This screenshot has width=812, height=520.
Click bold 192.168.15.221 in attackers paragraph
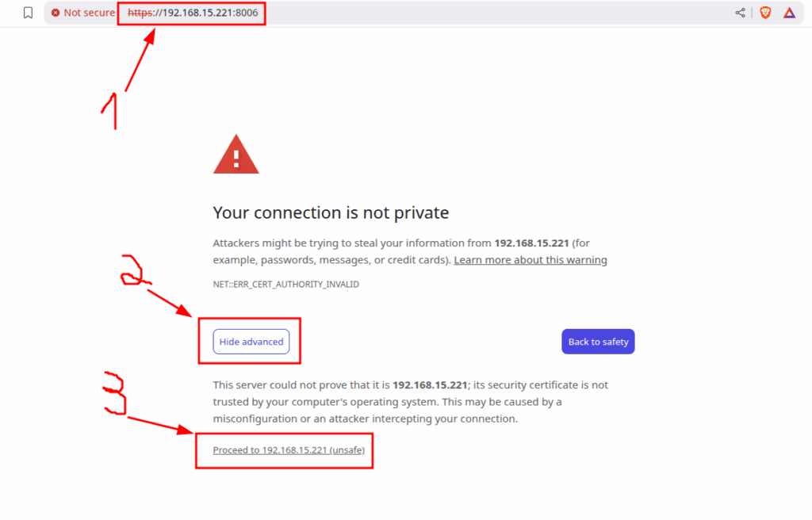pos(531,243)
